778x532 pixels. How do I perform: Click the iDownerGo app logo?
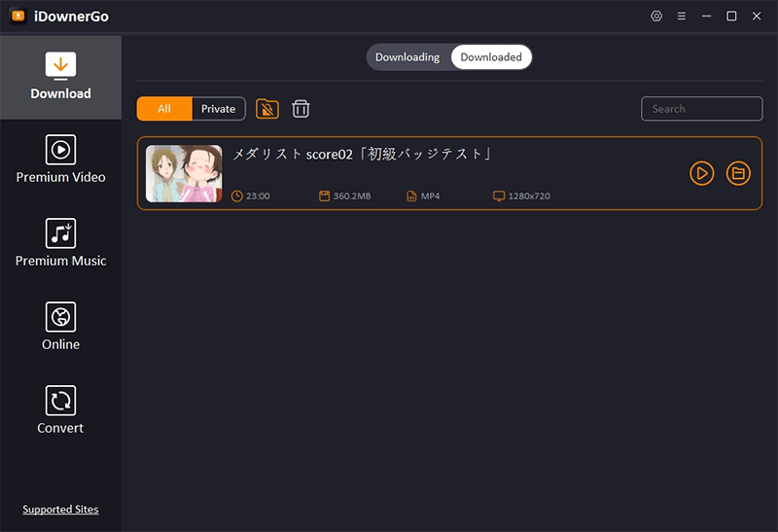coord(18,16)
